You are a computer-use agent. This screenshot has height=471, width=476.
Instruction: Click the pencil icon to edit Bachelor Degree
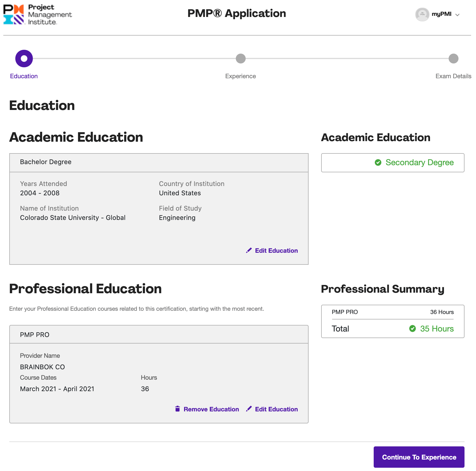click(249, 250)
